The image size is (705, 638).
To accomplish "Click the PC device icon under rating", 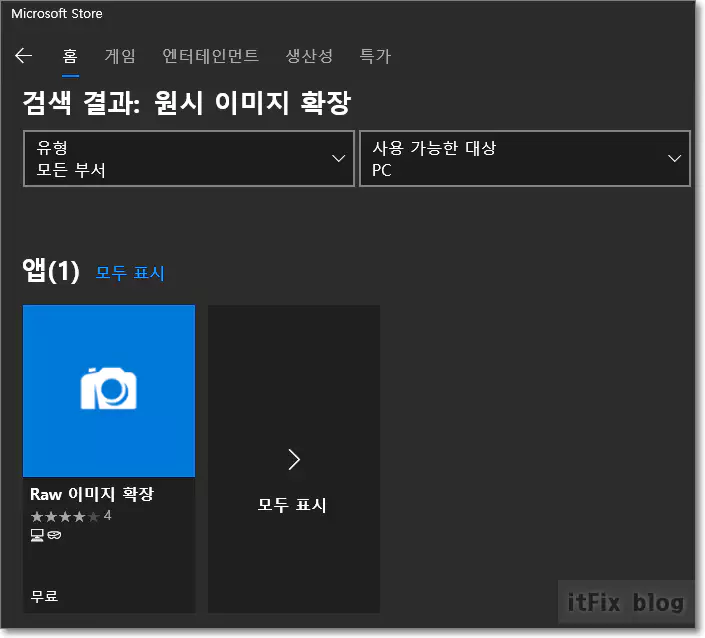I will click(x=37, y=535).
